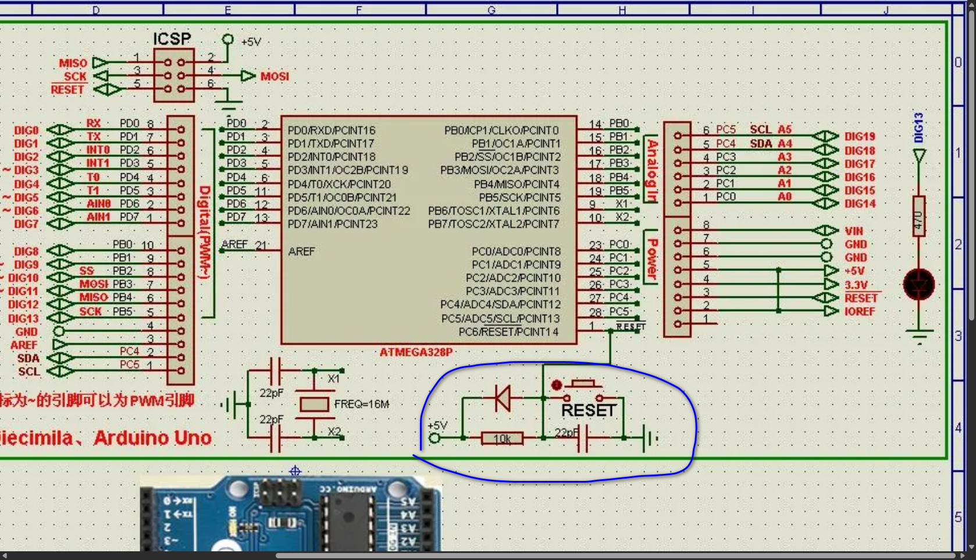Select the red LED below DIG13
This screenshot has height=560, width=976.
(x=919, y=284)
